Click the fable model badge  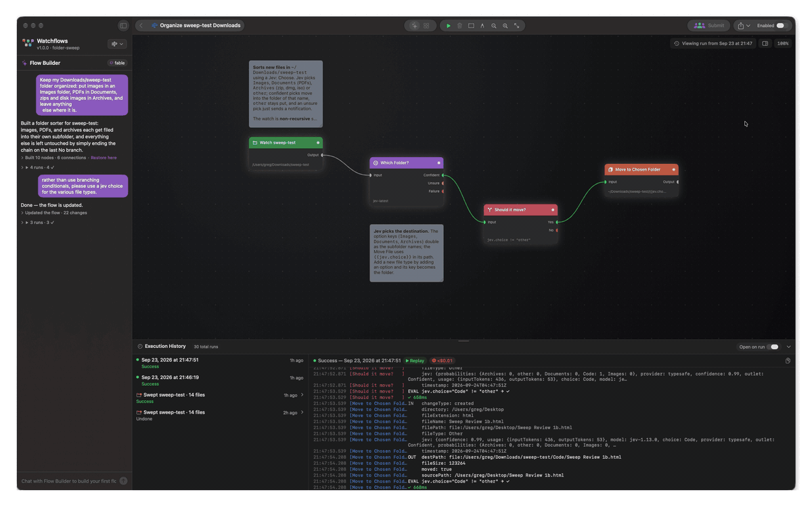[117, 63]
